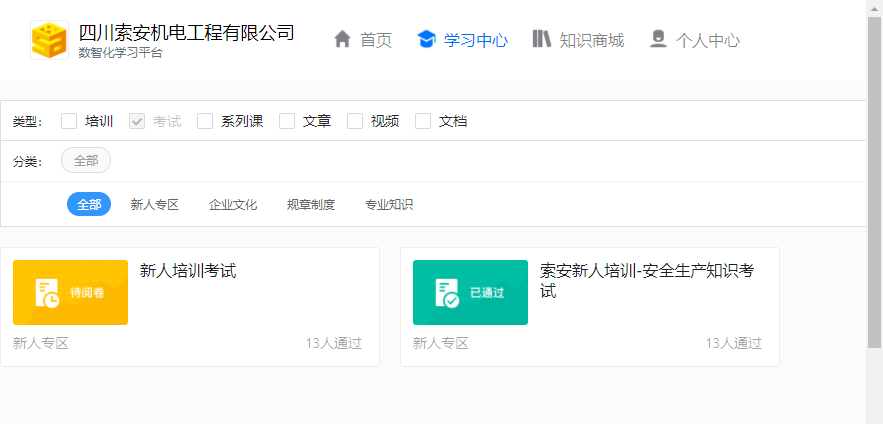Toggle the checked 考试 type checkbox
This screenshot has height=424, width=883.
point(137,121)
